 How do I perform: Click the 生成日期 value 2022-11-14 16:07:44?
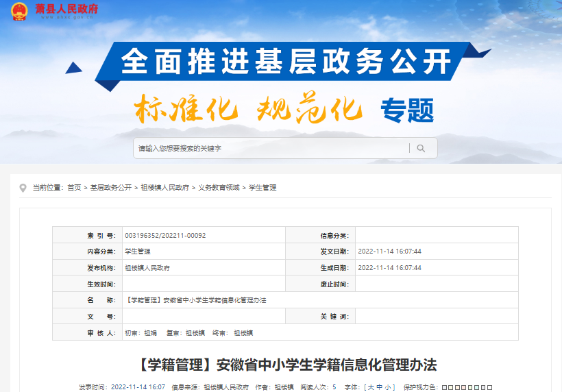389,268
